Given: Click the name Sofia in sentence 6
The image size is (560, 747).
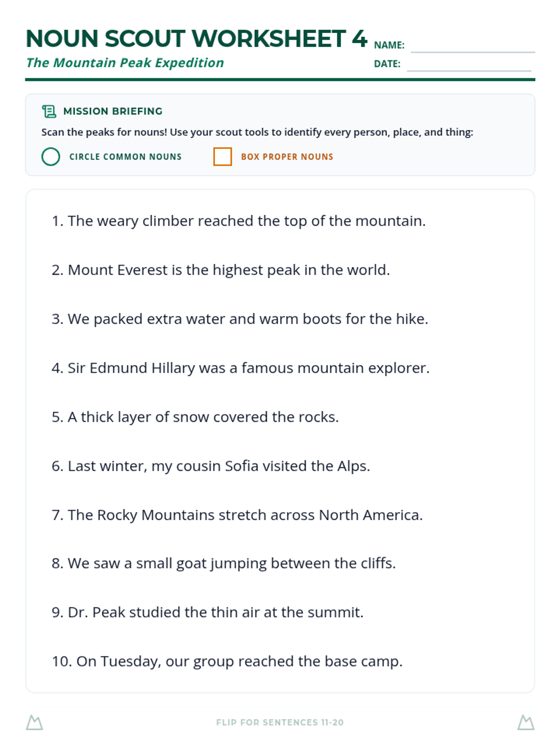Looking at the screenshot, I should [x=241, y=465].
